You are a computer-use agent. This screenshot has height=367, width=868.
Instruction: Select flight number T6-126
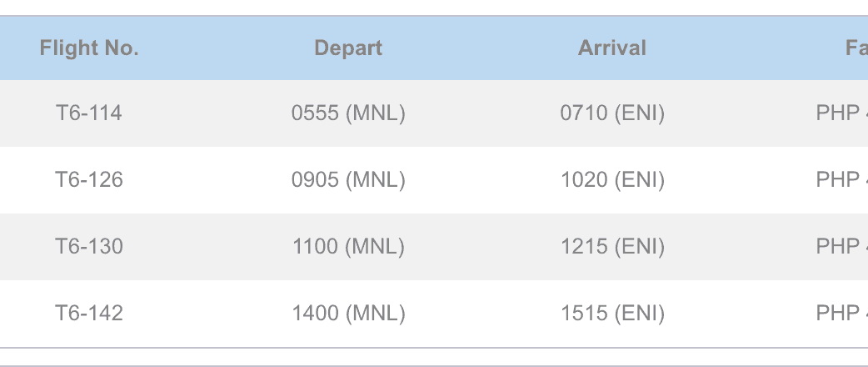89,179
